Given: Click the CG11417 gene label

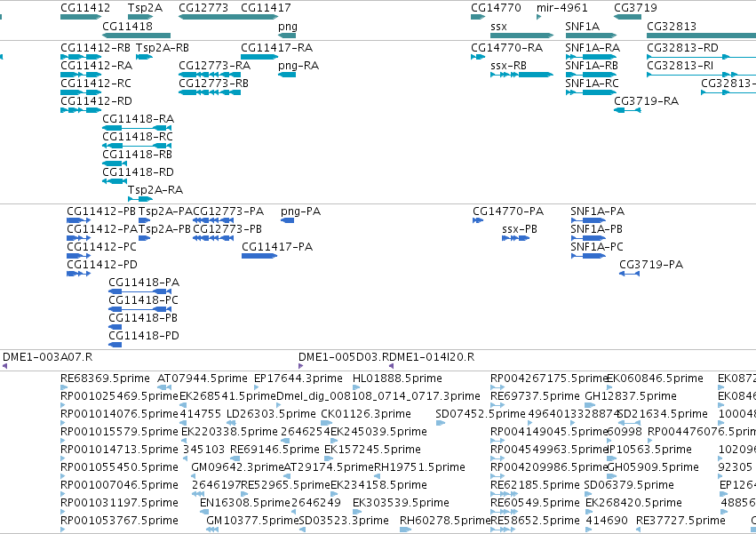Looking at the screenshot, I should tap(266, 8).
